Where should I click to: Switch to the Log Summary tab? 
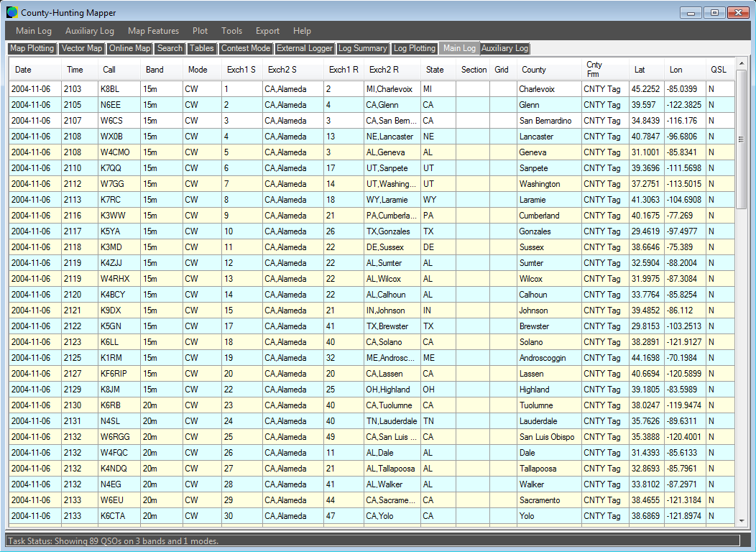(363, 48)
